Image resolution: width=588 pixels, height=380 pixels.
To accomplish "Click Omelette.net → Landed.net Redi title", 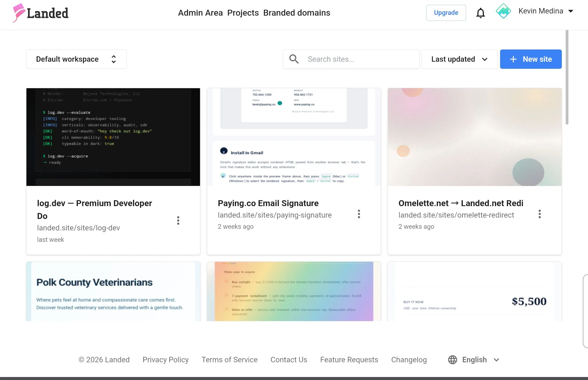I will click(x=461, y=203).
